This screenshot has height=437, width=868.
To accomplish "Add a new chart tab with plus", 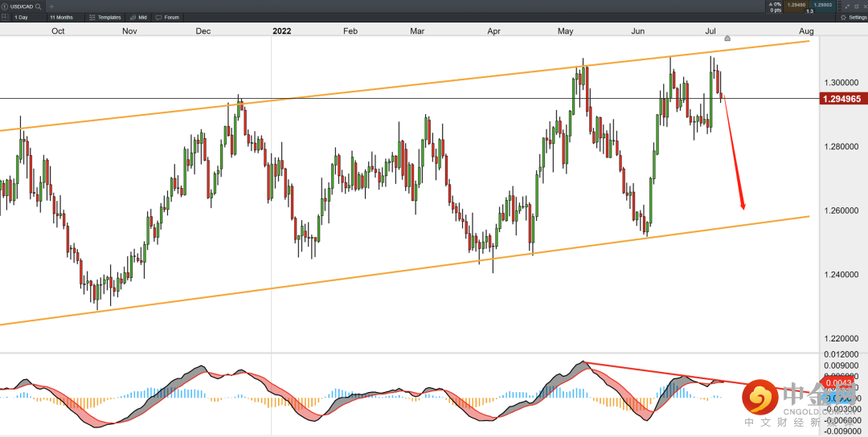I will point(51,6).
